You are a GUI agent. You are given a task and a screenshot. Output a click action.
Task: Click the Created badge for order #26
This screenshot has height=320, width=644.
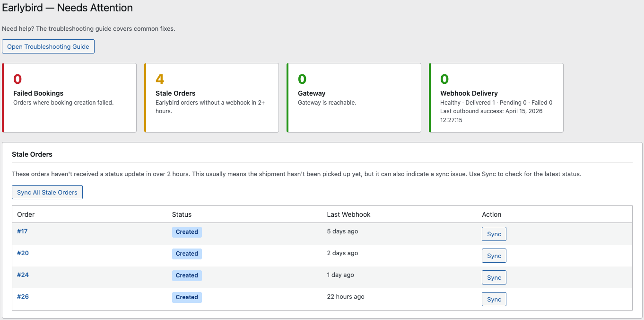[x=187, y=297]
